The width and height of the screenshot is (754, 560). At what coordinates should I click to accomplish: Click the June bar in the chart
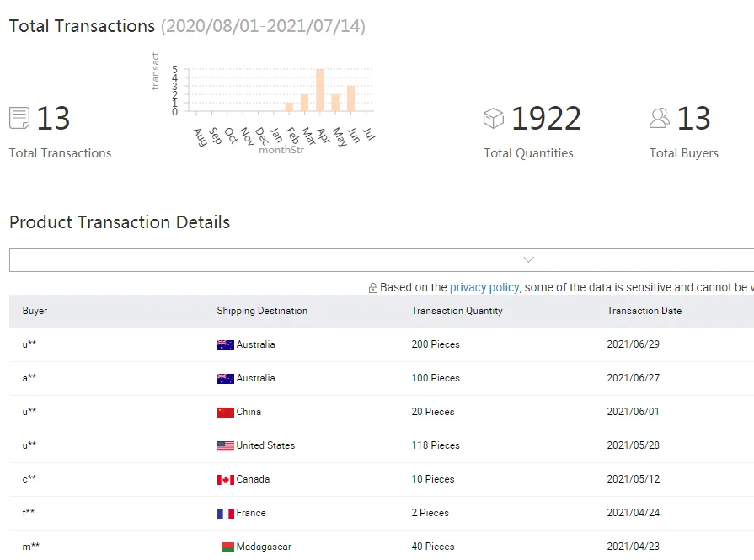click(351, 99)
